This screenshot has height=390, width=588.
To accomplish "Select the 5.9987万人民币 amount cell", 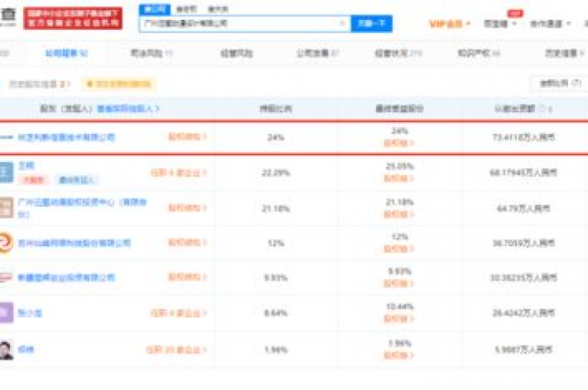I will coord(524,350).
